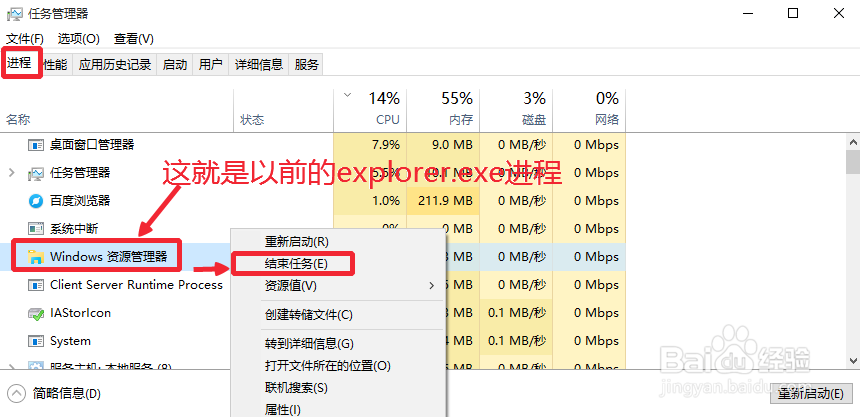Open the 文件(F) menu
This screenshot has height=417, width=860.
(25, 39)
